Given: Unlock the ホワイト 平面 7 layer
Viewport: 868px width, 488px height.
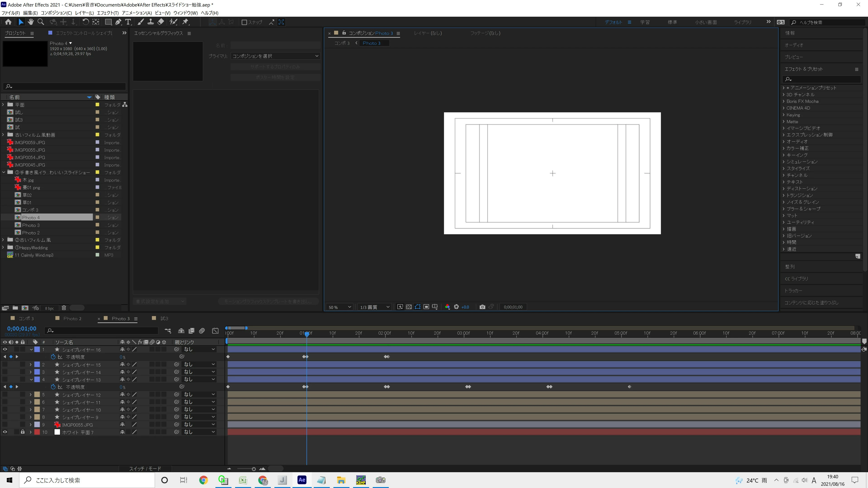Looking at the screenshot, I should pos(23,432).
